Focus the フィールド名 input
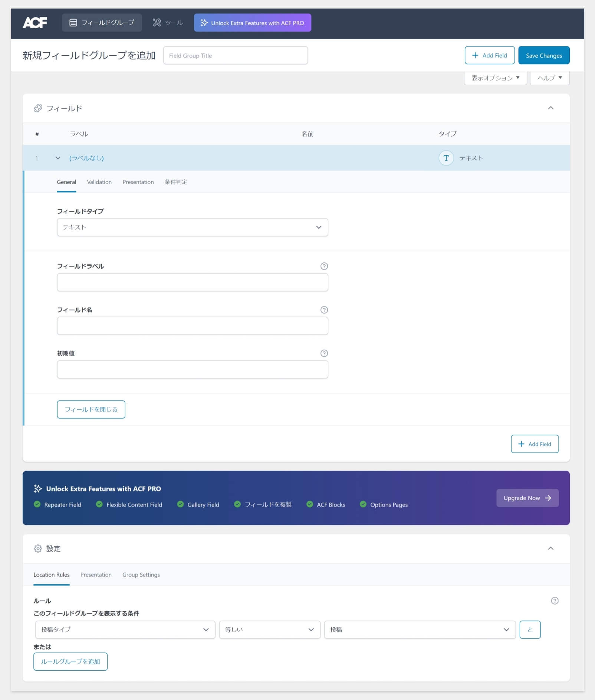595x700 pixels. pyautogui.click(x=193, y=326)
